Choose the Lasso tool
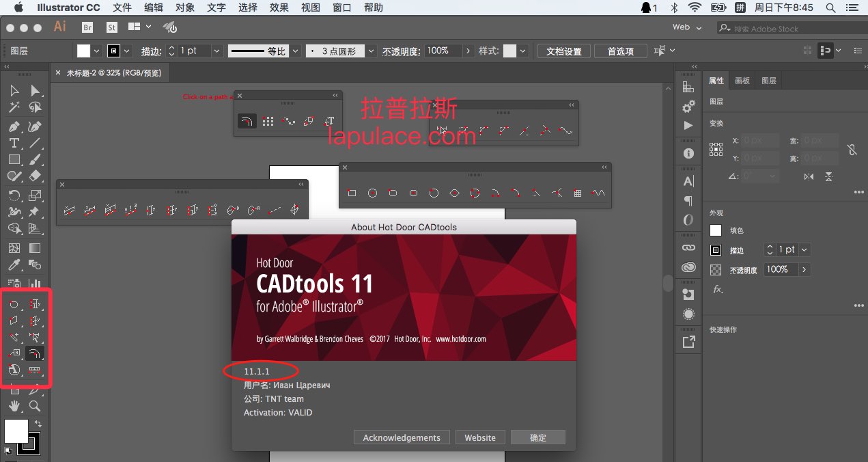This screenshot has height=462, width=868. [x=35, y=108]
